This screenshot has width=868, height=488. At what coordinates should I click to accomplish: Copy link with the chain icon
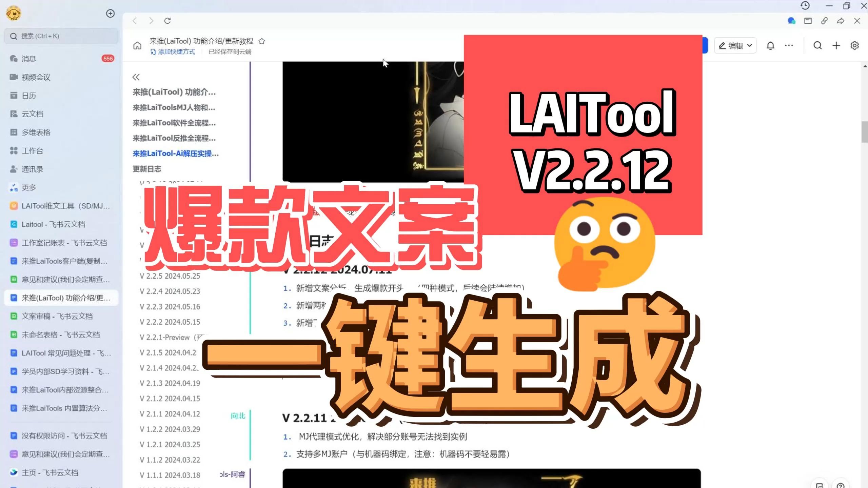[x=824, y=21]
